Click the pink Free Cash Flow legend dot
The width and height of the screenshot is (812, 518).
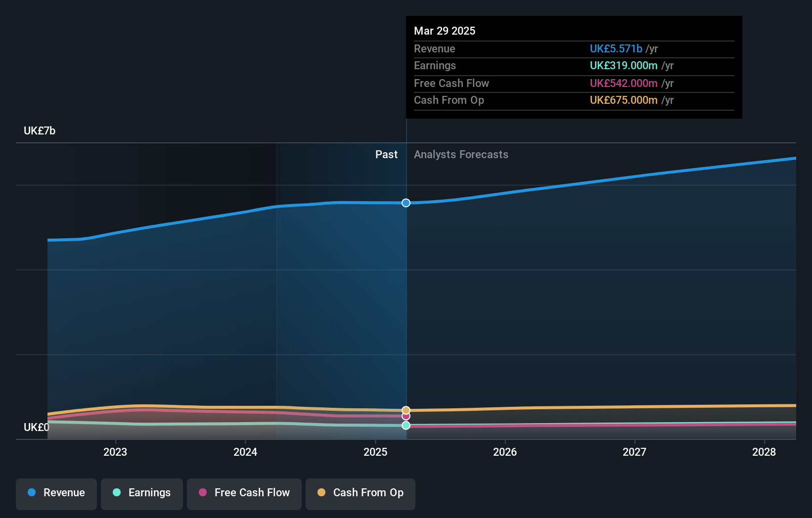(x=202, y=492)
